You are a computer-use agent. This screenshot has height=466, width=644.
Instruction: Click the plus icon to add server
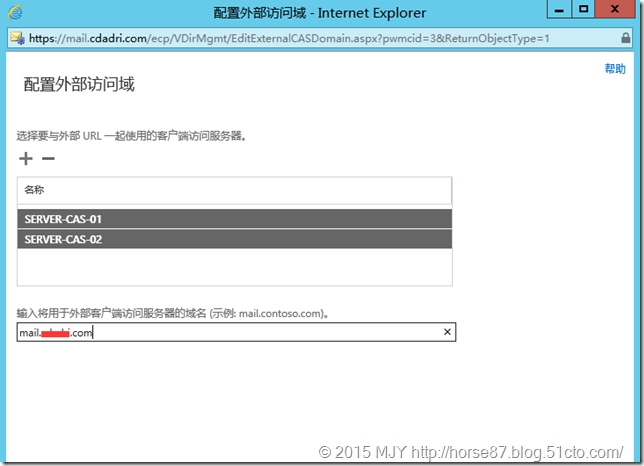26,159
